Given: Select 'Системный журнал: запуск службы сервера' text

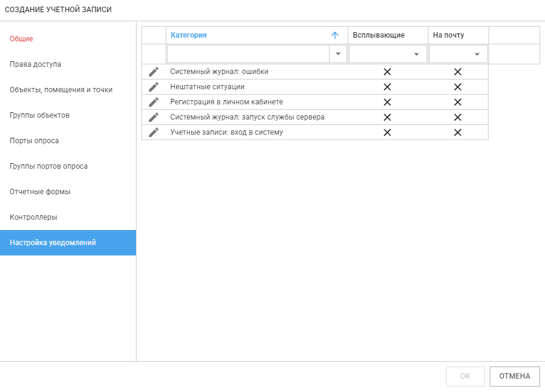Looking at the screenshot, I should pyautogui.click(x=247, y=117).
